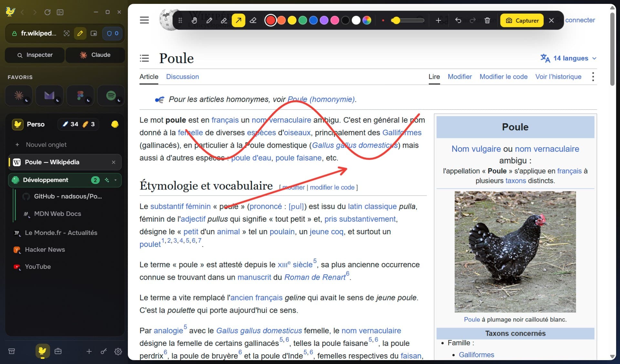Collapse the Développement tab group
The height and width of the screenshot is (364, 620).
coord(115,180)
